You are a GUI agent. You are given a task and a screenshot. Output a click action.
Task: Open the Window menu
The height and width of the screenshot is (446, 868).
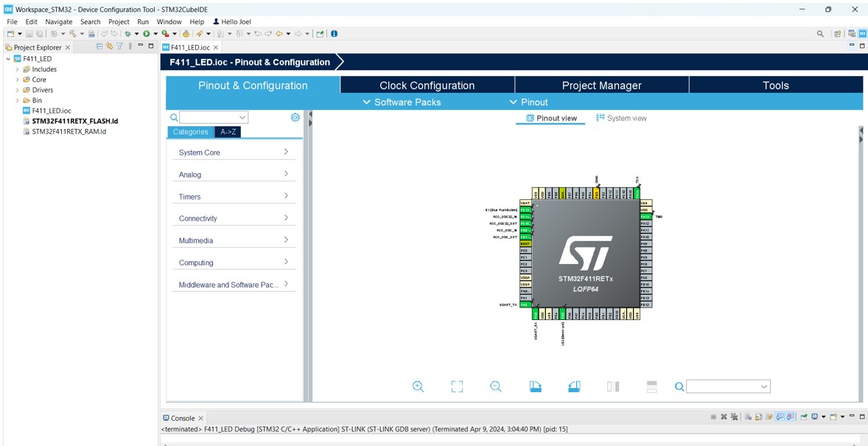tap(169, 21)
